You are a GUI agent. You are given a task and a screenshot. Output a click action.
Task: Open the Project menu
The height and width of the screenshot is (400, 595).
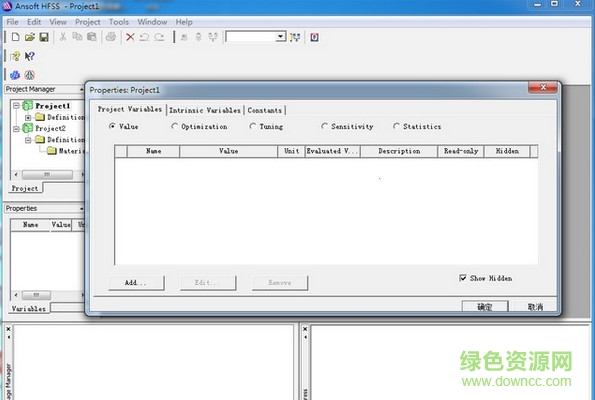tap(88, 22)
